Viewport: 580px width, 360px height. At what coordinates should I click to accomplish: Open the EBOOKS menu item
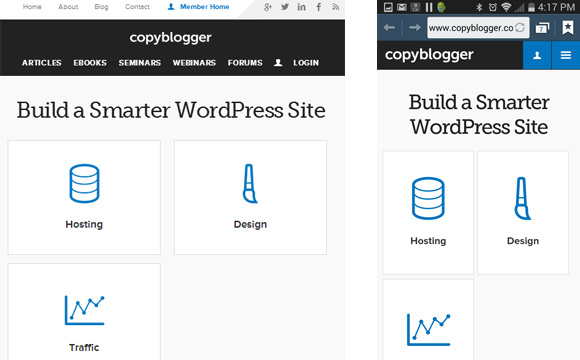coord(90,63)
